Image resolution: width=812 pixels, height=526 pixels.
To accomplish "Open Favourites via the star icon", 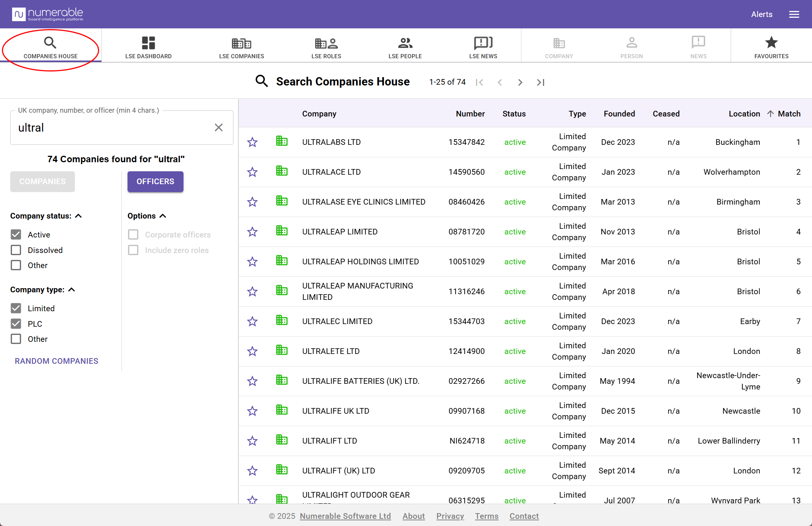I will point(771,43).
